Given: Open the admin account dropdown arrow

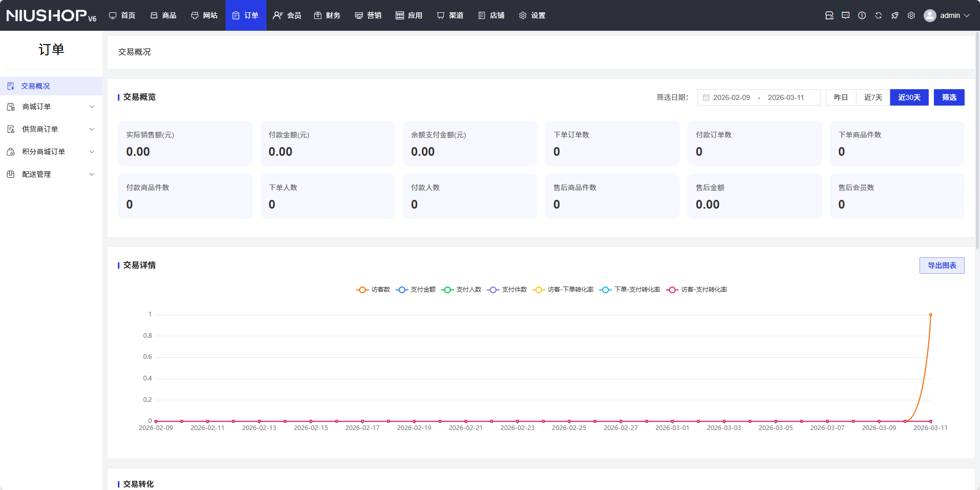Looking at the screenshot, I should (967, 15).
